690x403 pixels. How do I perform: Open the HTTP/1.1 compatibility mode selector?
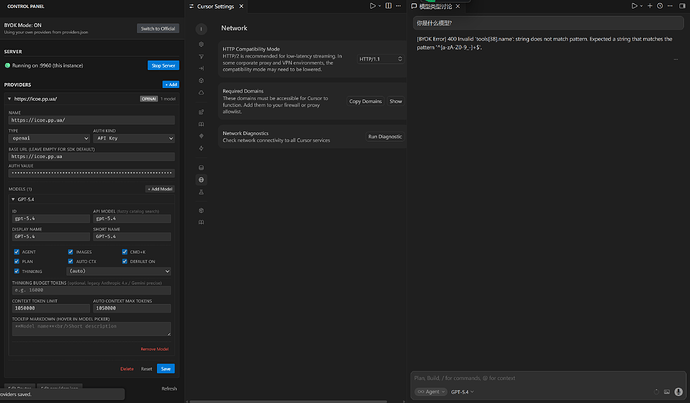(x=381, y=59)
